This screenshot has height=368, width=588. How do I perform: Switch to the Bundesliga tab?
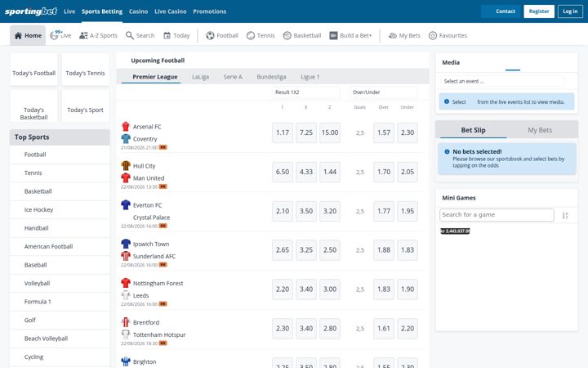click(271, 77)
